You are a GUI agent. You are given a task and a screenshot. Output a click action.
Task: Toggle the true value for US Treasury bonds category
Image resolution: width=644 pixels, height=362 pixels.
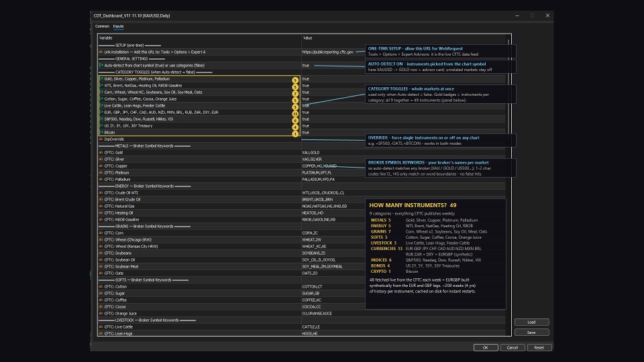[306, 125]
